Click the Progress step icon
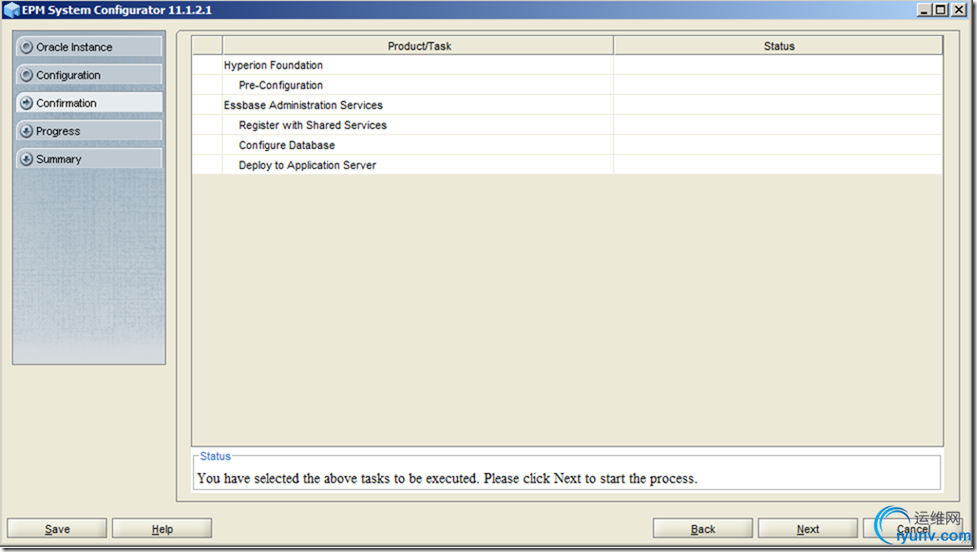The width and height of the screenshot is (977, 552). click(x=26, y=131)
